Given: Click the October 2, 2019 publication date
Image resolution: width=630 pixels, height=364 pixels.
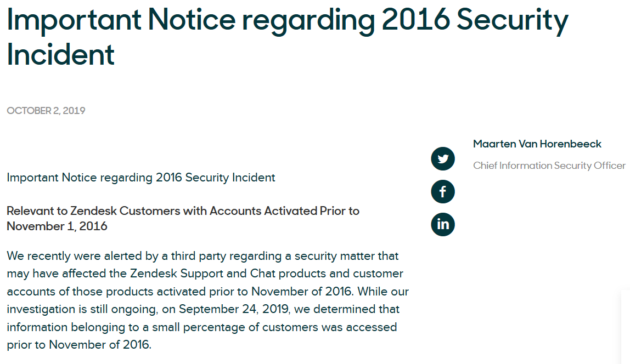Looking at the screenshot, I should point(46,111).
